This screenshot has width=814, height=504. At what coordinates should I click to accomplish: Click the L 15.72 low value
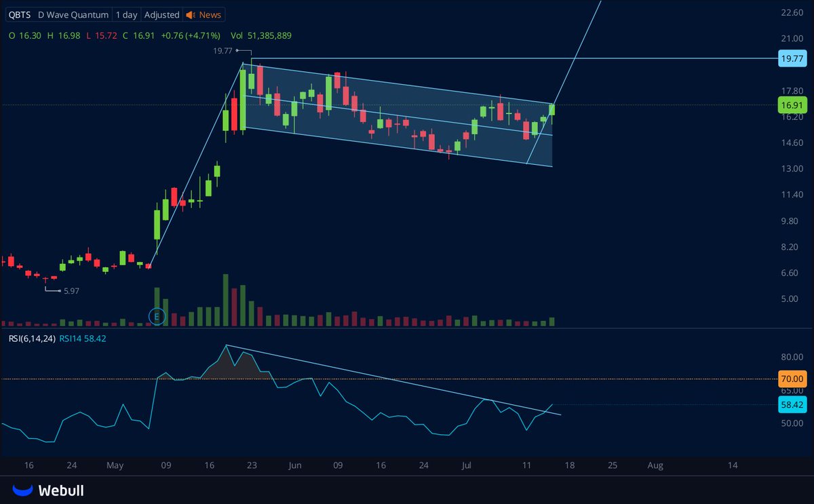[x=100, y=35]
